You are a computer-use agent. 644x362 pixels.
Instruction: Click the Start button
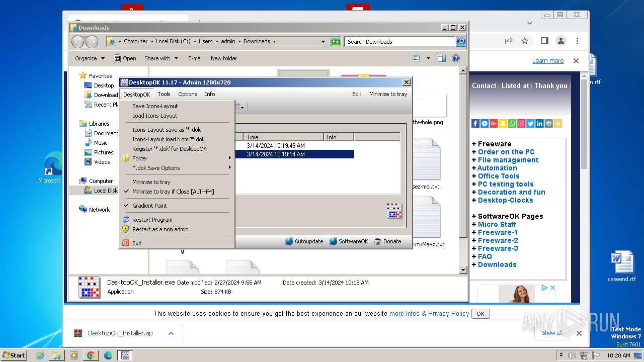(x=14, y=355)
